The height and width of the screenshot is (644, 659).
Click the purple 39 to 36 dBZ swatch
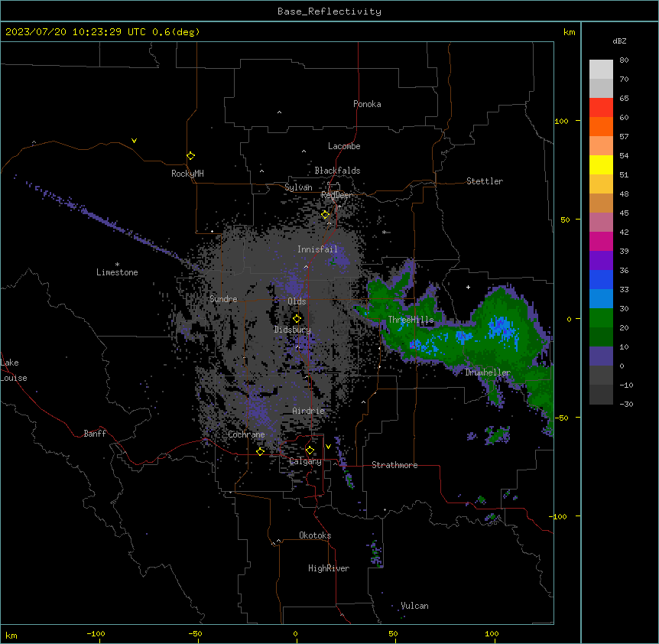(601, 261)
